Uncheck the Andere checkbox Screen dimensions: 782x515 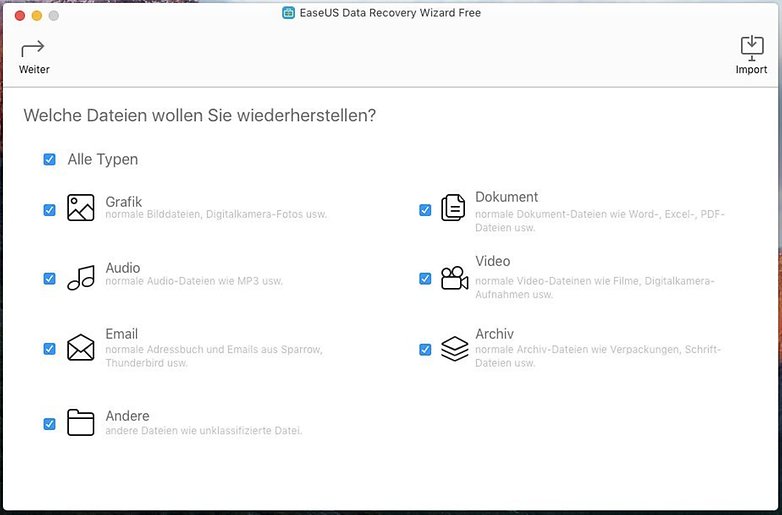[x=49, y=424]
